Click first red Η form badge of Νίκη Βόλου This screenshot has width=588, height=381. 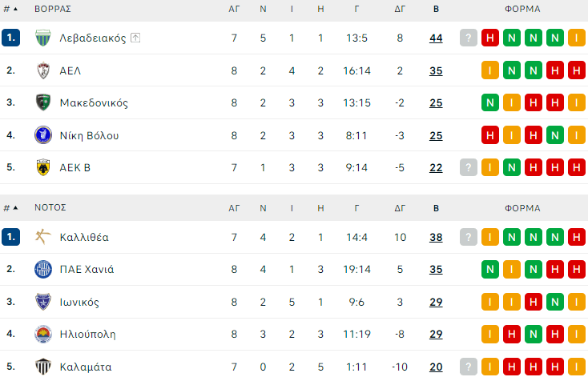click(x=490, y=135)
